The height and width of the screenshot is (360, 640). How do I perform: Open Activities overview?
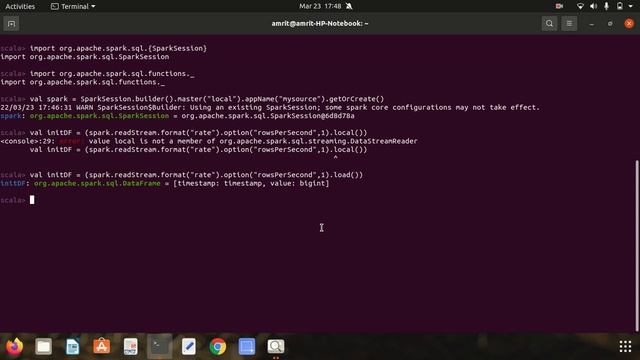tap(20, 6)
